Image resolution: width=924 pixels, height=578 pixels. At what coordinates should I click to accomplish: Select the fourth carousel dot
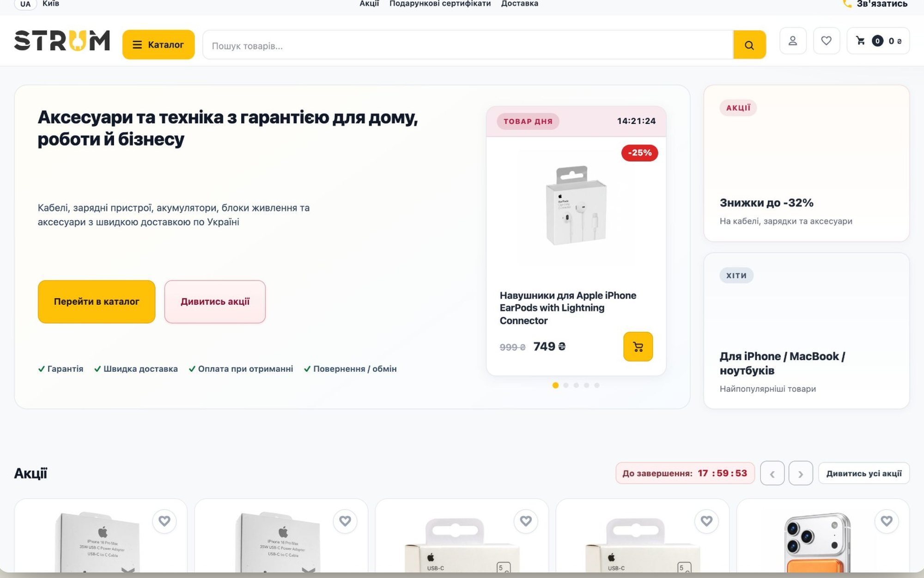coord(586,385)
